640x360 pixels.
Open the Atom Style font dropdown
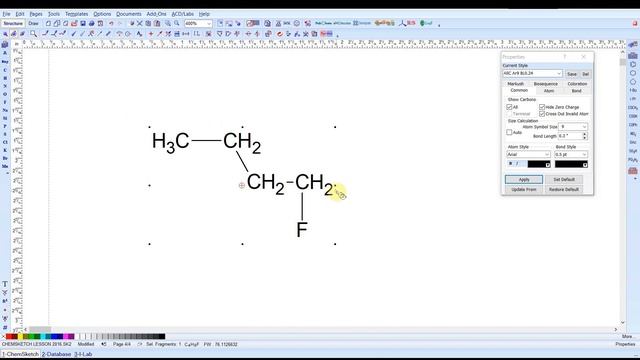click(x=528, y=154)
